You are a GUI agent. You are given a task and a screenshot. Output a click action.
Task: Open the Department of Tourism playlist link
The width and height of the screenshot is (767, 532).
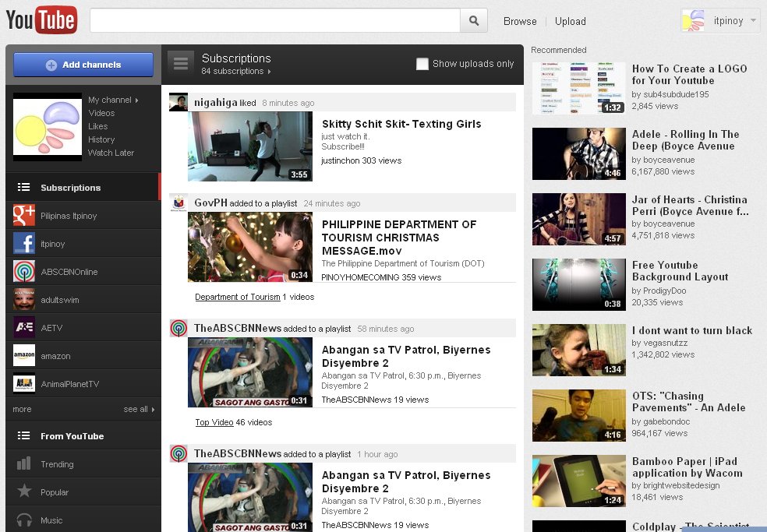tap(237, 297)
